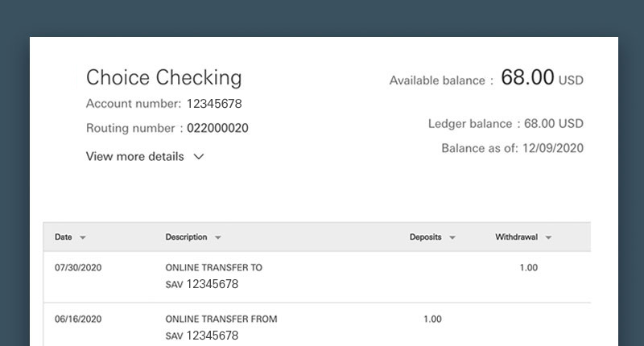This screenshot has height=346, width=644.
Task: Click the Withdrawal column header label
Action: pos(516,237)
